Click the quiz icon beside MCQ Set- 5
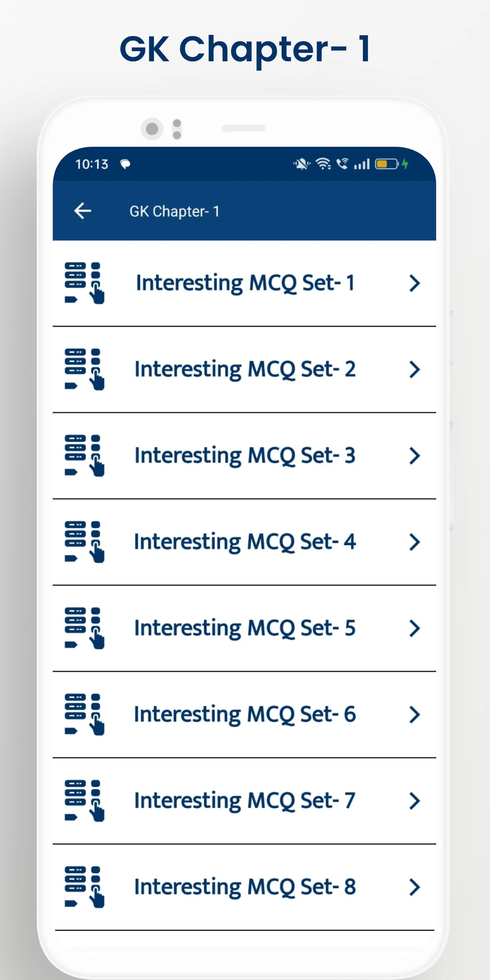The image size is (490, 980). click(84, 628)
